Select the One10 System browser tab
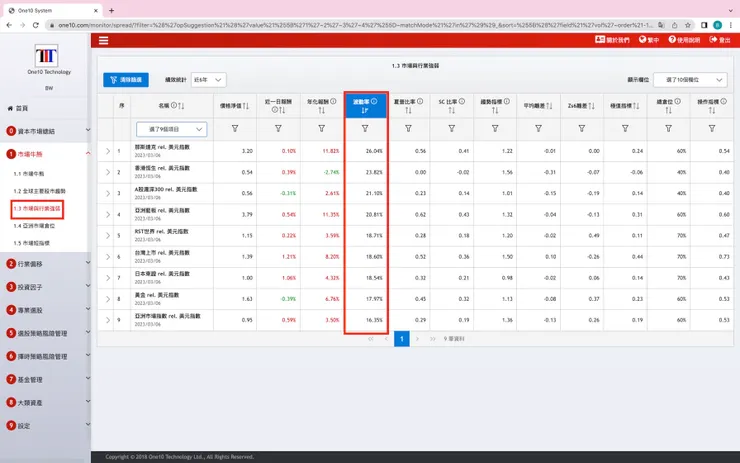 pos(52,10)
